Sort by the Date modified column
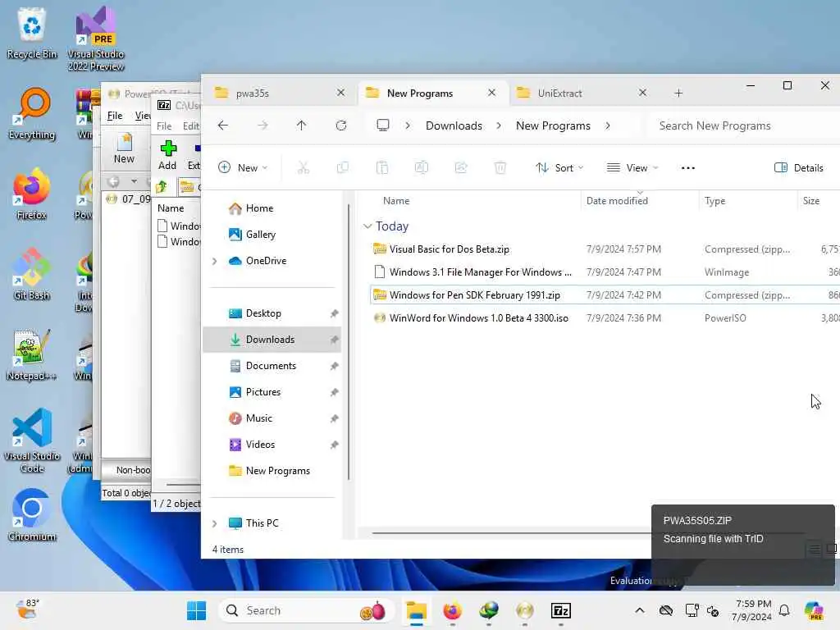The image size is (840, 630). click(640, 200)
